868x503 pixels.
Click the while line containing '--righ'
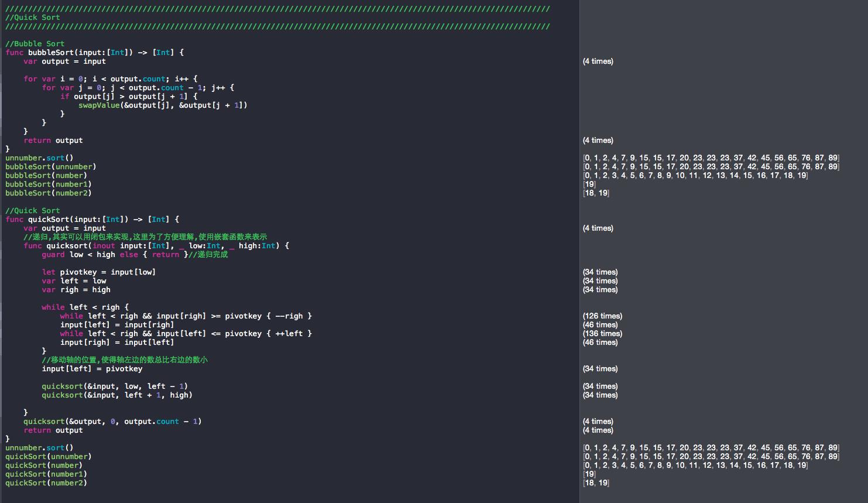pyautogui.click(x=186, y=316)
